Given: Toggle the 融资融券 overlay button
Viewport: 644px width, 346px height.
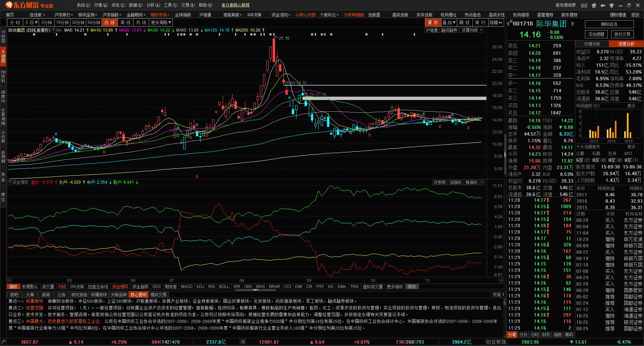Looking at the screenshot, I should coord(449,30).
